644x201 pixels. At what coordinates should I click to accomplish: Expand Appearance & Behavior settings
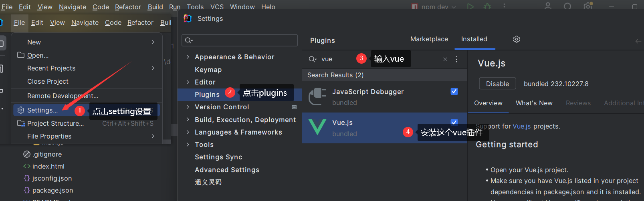click(x=188, y=57)
